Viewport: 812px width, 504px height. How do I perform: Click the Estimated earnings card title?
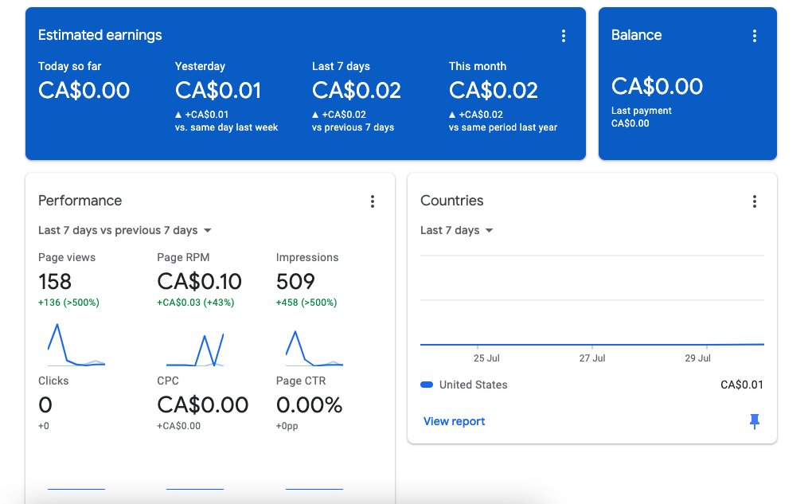100,35
